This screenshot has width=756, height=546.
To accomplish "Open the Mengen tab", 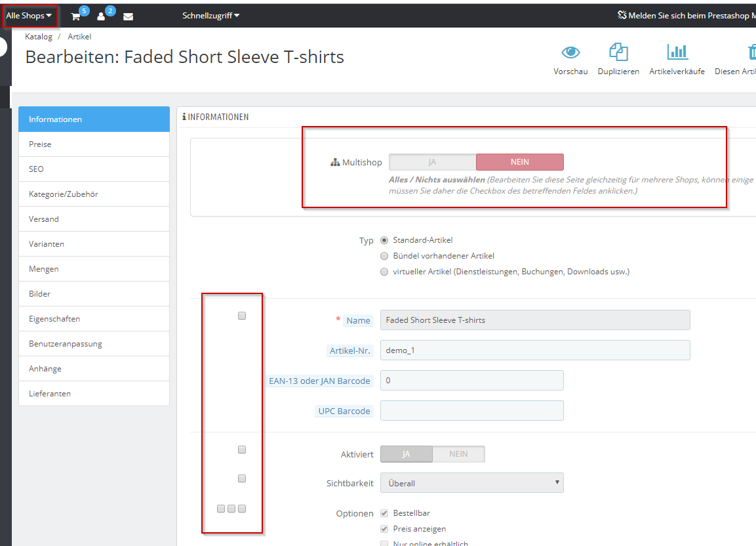I will [x=94, y=269].
